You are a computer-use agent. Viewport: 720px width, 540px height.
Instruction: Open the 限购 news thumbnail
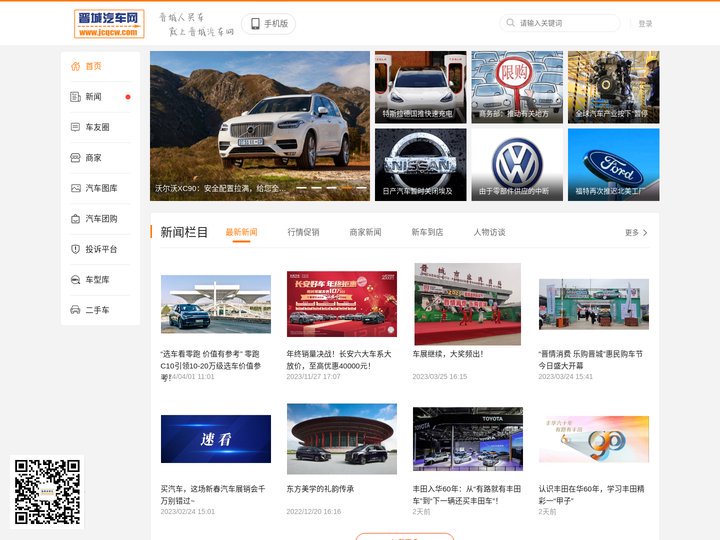[517, 87]
